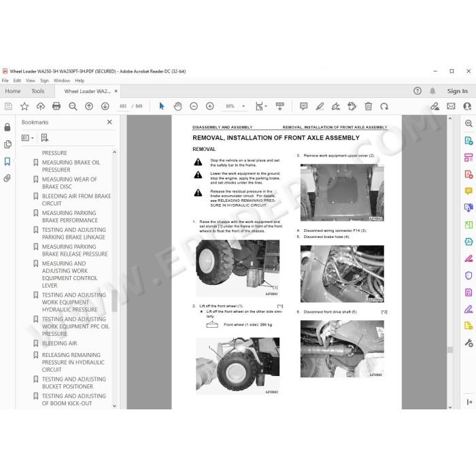The width and height of the screenshot is (476, 476).
Task: Open bookmarks options dropdown menu
Action: click(28, 138)
